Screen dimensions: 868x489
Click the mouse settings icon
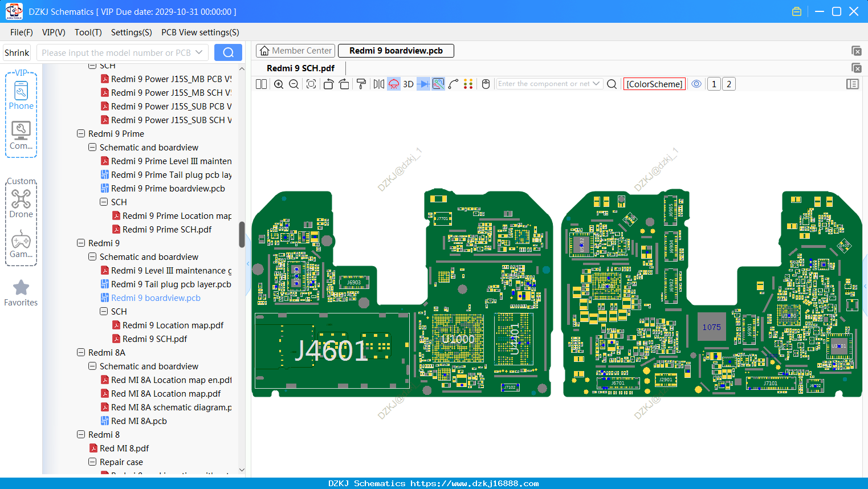(486, 84)
